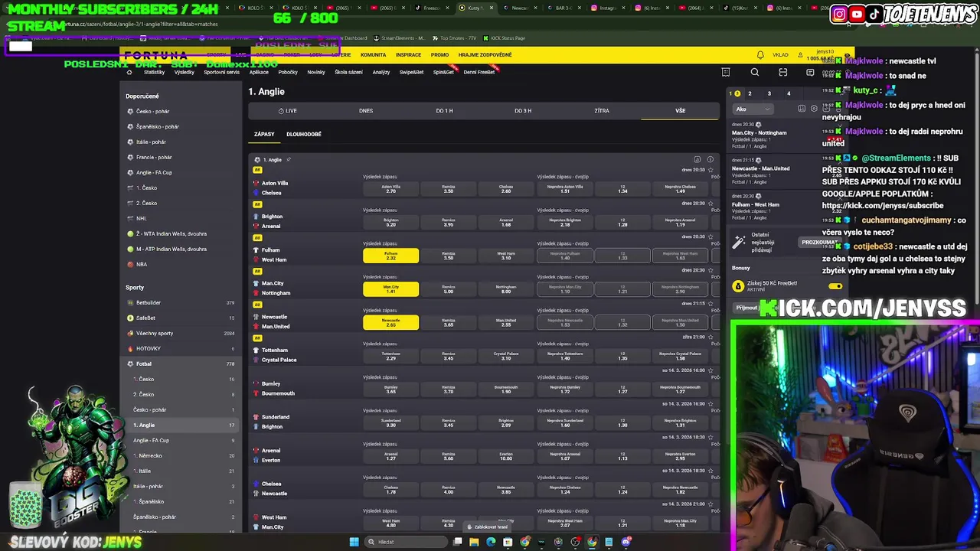Open Denní FreeBet link
The width and height of the screenshot is (980, 551).
tap(479, 72)
